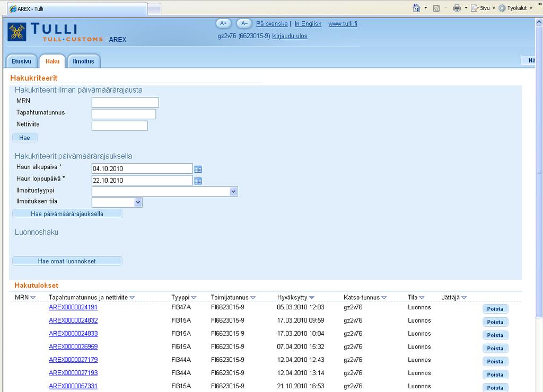Click Hae omat luonnokset button

pyautogui.click(x=67, y=261)
